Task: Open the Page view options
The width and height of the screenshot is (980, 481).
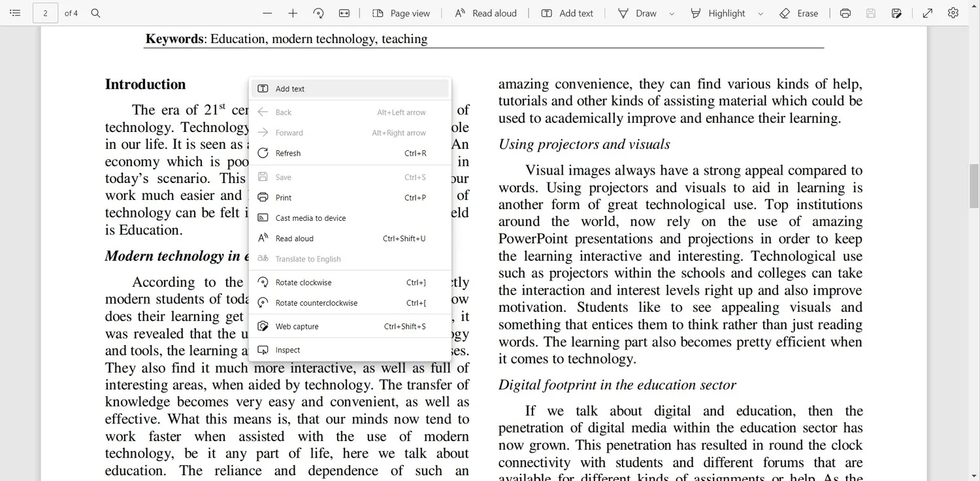Action: click(x=401, y=13)
